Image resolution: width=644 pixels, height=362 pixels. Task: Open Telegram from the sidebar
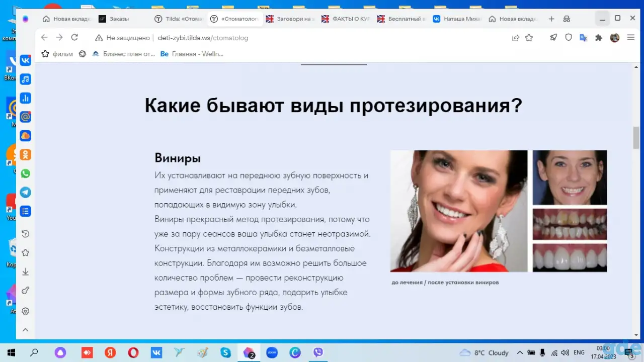tap(25, 192)
